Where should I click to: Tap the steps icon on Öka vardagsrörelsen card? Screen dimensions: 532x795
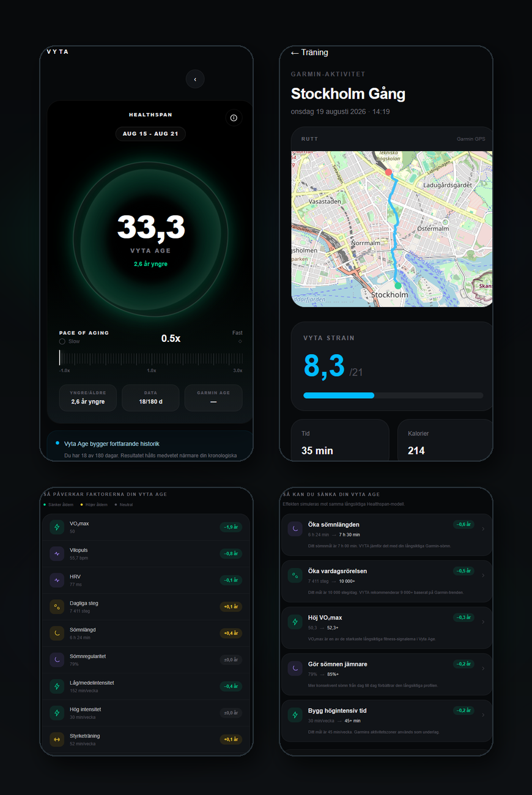(295, 575)
